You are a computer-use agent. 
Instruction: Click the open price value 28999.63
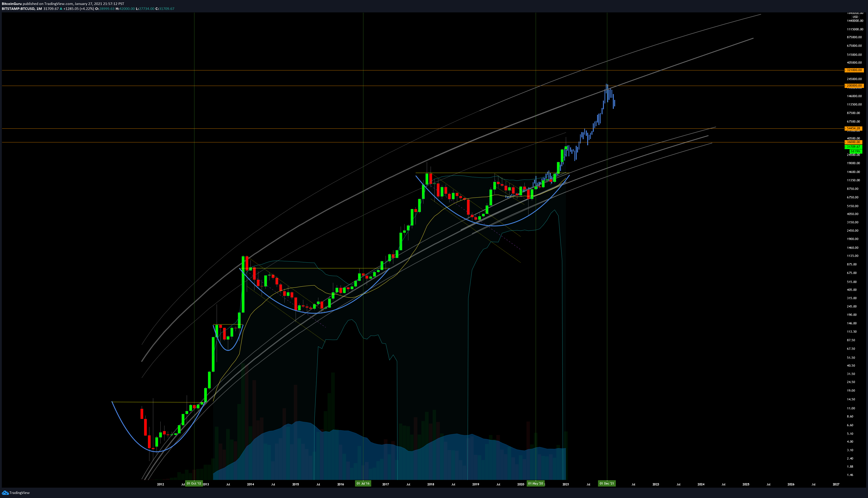pos(107,9)
